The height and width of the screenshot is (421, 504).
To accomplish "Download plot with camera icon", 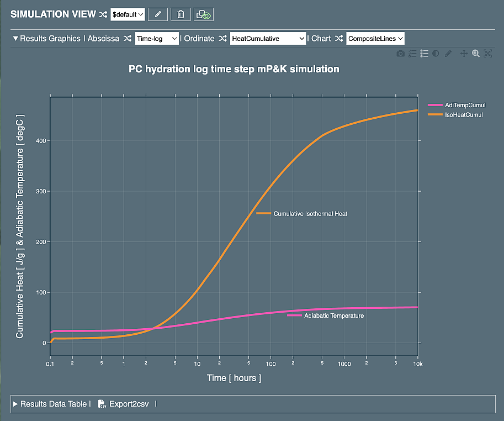I will point(401,54).
